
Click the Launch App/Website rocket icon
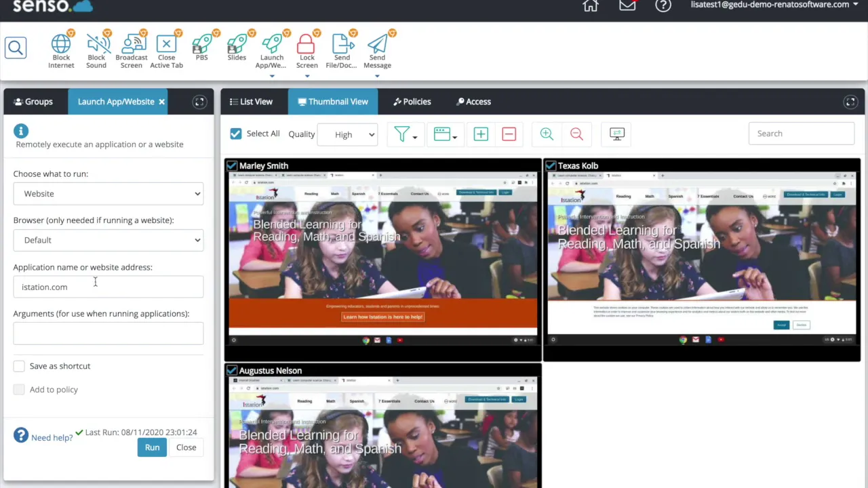[x=272, y=44]
